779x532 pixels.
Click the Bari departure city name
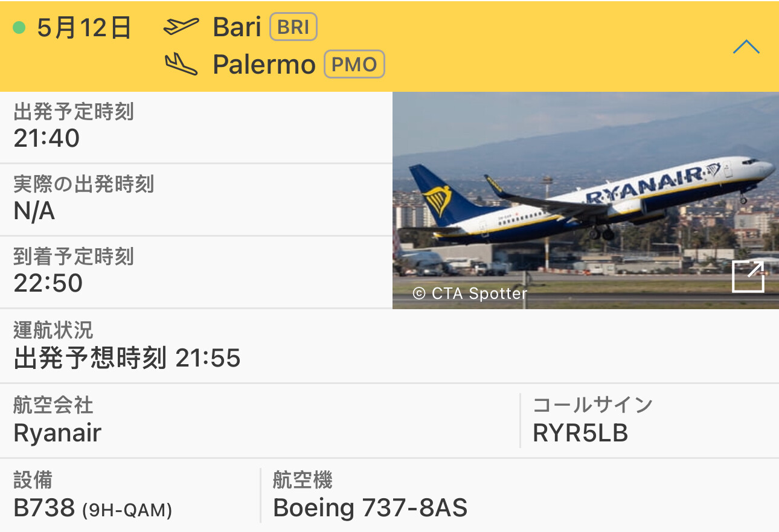click(x=237, y=27)
